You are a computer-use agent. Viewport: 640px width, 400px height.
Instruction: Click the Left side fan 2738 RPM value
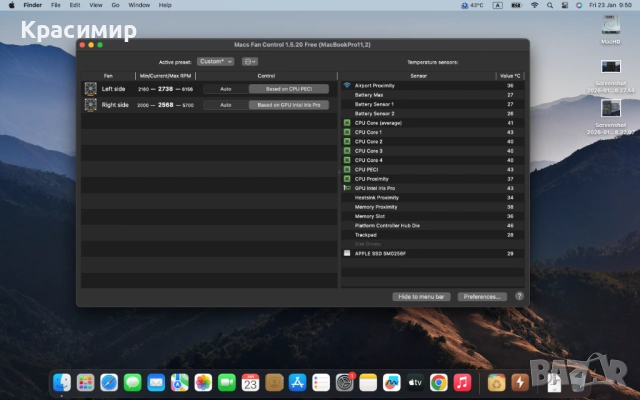[x=166, y=89]
